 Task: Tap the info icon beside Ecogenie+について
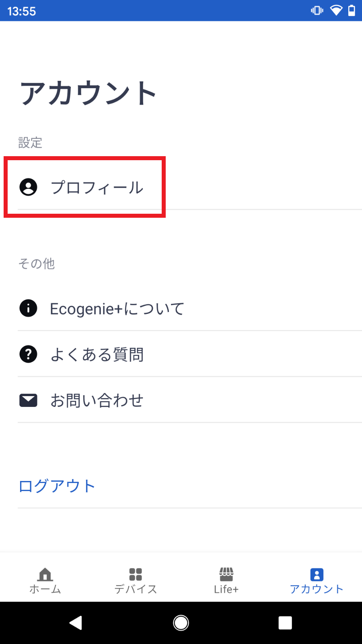(28, 308)
